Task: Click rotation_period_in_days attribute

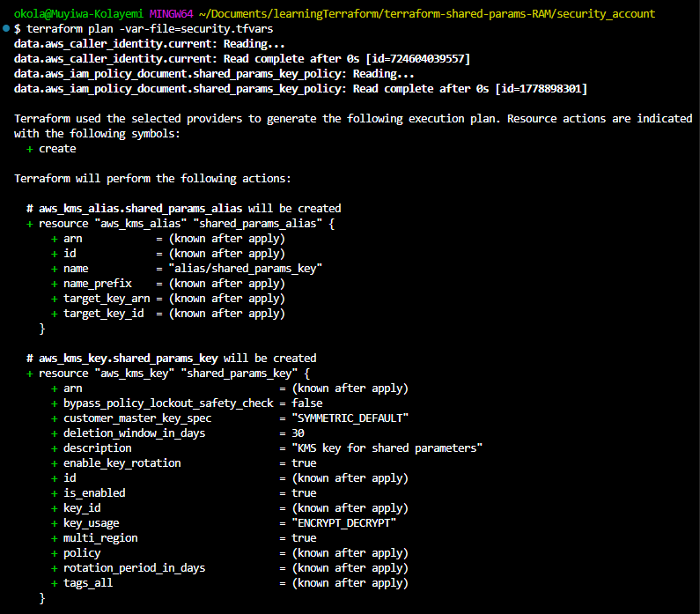Action: tap(135, 568)
